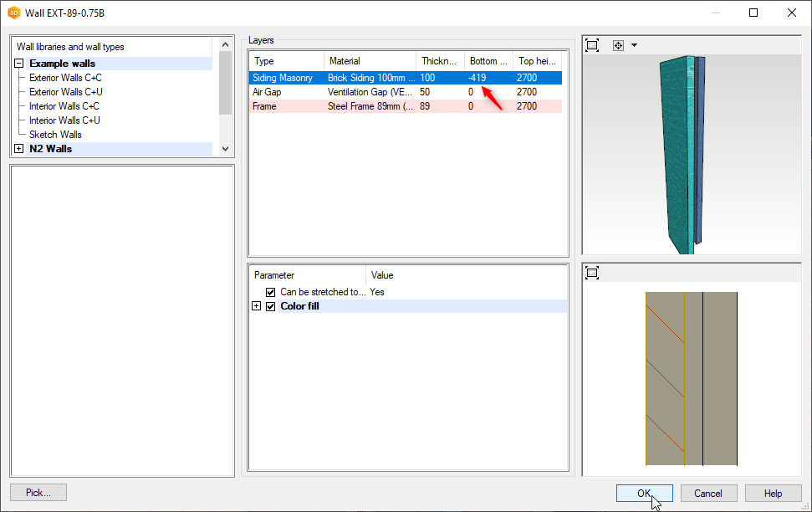Click wall library scrollbar down arrow

[x=225, y=148]
